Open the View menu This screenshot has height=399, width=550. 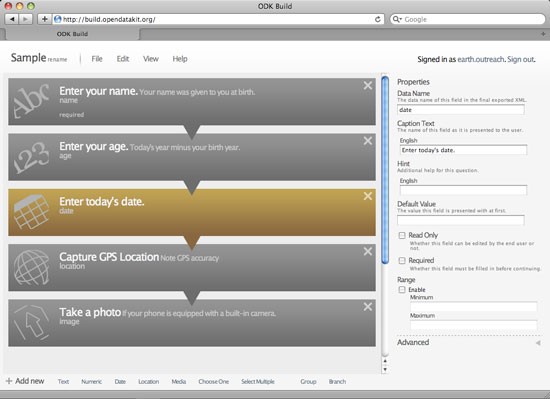tap(151, 59)
